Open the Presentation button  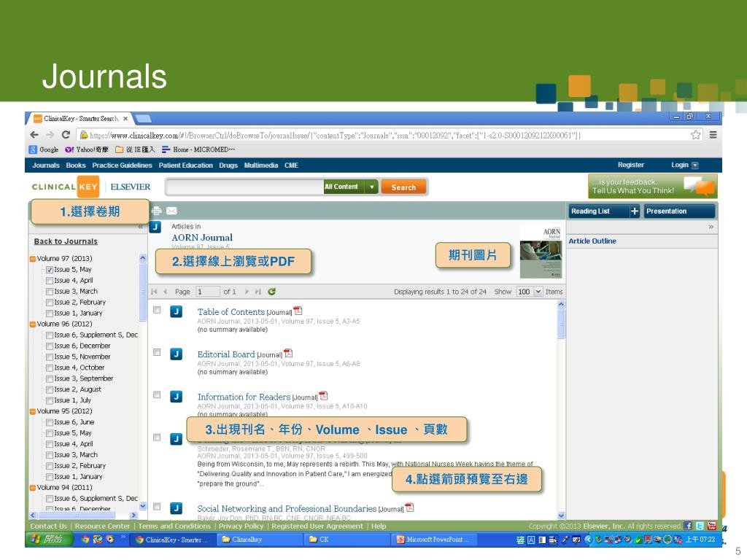pos(680,211)
